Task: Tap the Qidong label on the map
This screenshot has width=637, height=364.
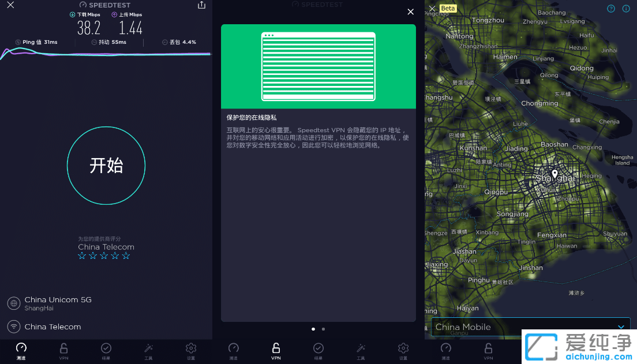Action: coord(582,68)
